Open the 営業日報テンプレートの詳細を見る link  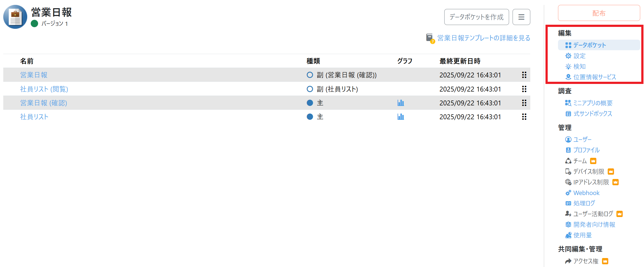click(483, 38)
